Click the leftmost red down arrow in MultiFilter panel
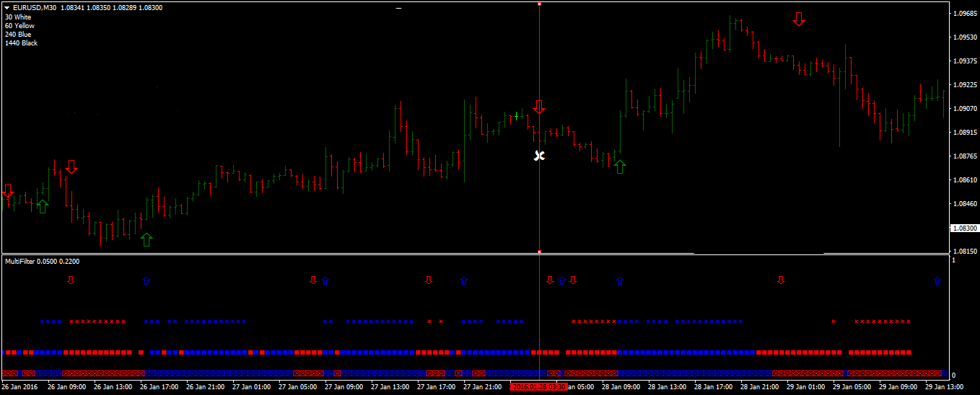 71,280
